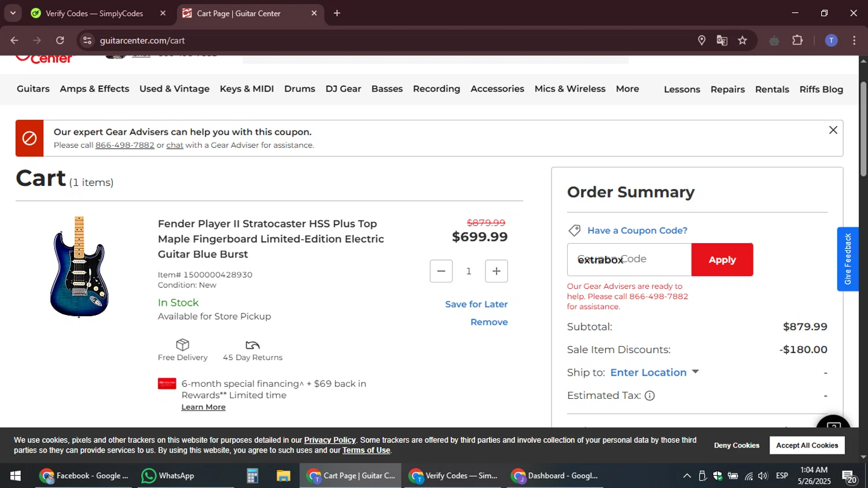This screenshot has width=868, height=488.
Task: Open Learn More financing link
Action: [203, 407]
